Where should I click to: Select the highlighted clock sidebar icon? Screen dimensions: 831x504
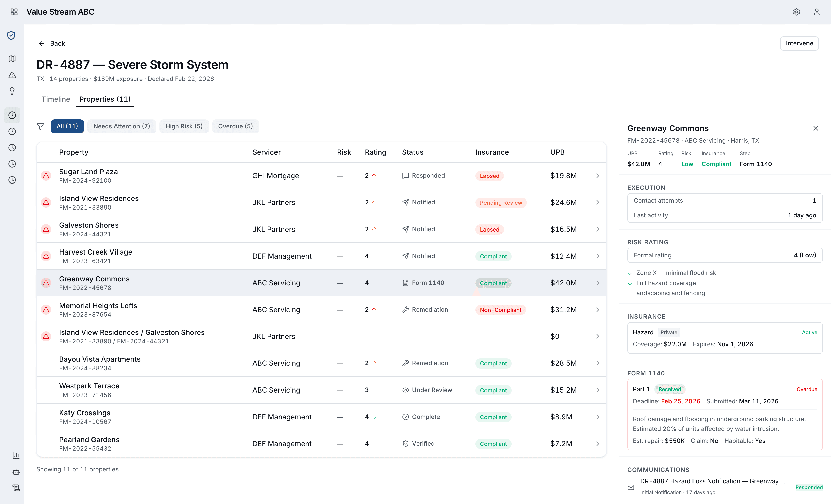point(12,115)
